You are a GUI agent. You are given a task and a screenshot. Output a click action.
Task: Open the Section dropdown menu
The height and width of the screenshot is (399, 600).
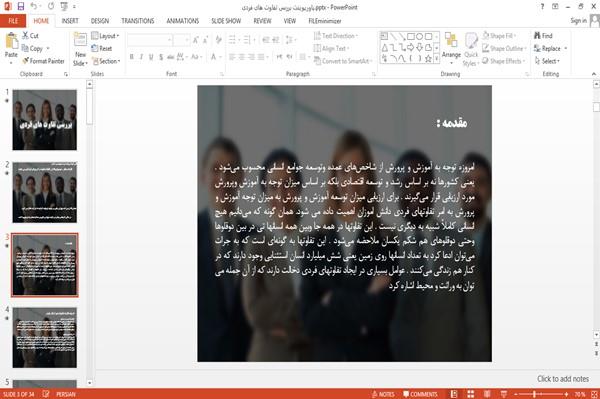tap(106, 61)
